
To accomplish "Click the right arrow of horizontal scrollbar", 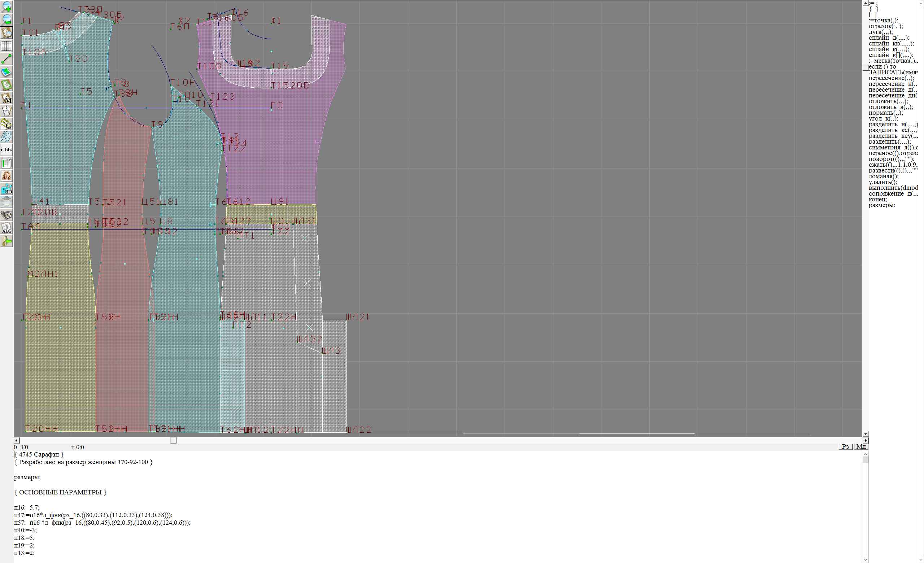I will 866,440.
